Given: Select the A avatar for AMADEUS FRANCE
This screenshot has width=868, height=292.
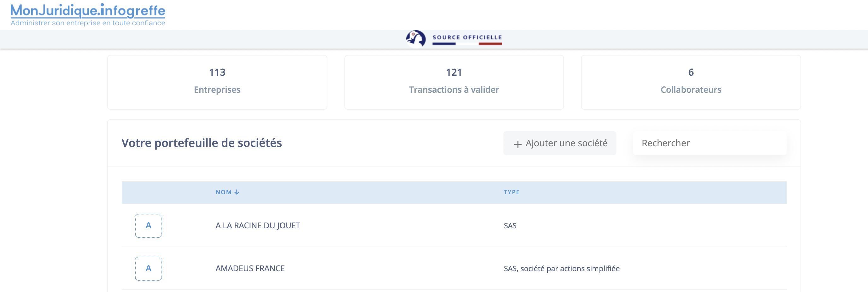Looking at the screenshot, I should click(148, 268).
